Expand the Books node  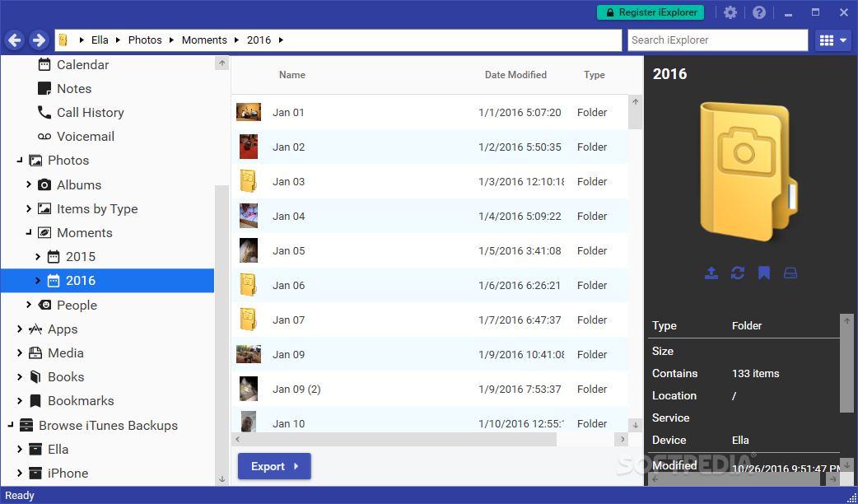coord(20,376)
